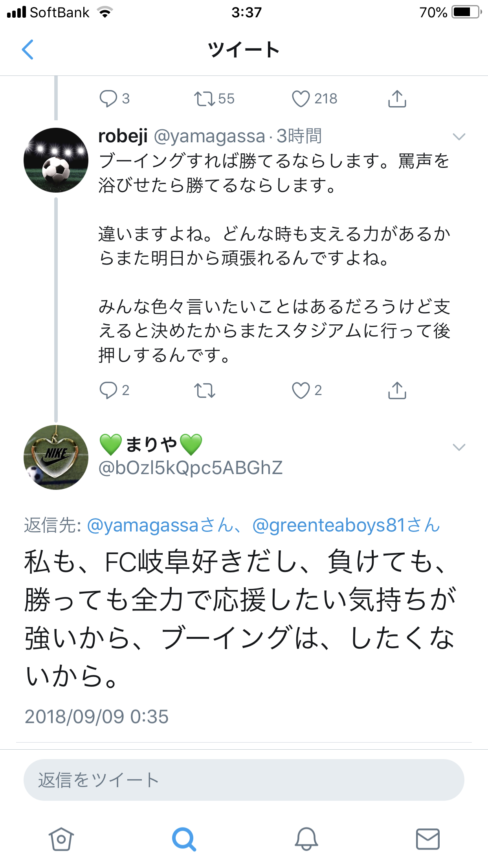Share the top tweet via share icon

pos(397,99)
